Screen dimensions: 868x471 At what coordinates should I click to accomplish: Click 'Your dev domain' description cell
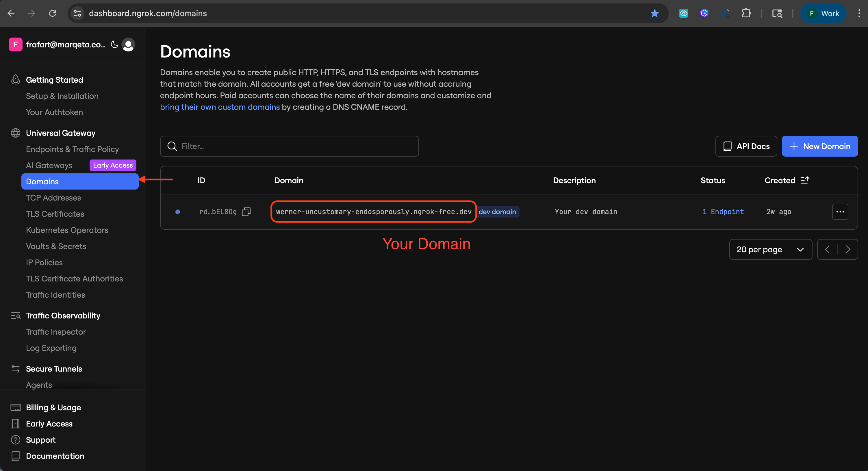(586, 212)
